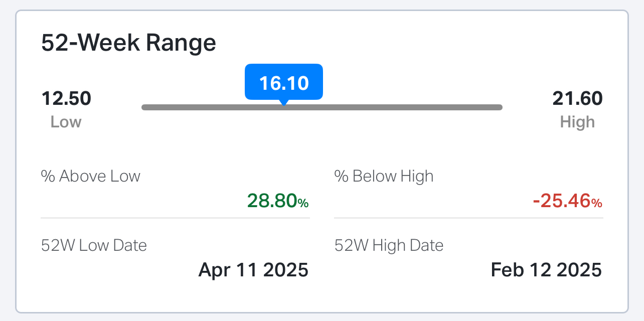This screenshot has width=644, height=321.
Task: Click the right end of range bar
Action: point(500,107)
